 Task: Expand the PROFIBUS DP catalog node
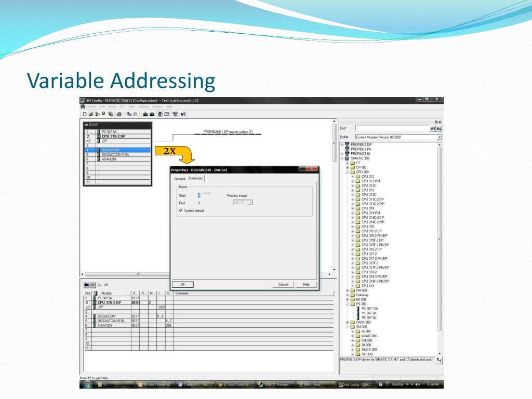pyautogui.click(x=342, y=144)
